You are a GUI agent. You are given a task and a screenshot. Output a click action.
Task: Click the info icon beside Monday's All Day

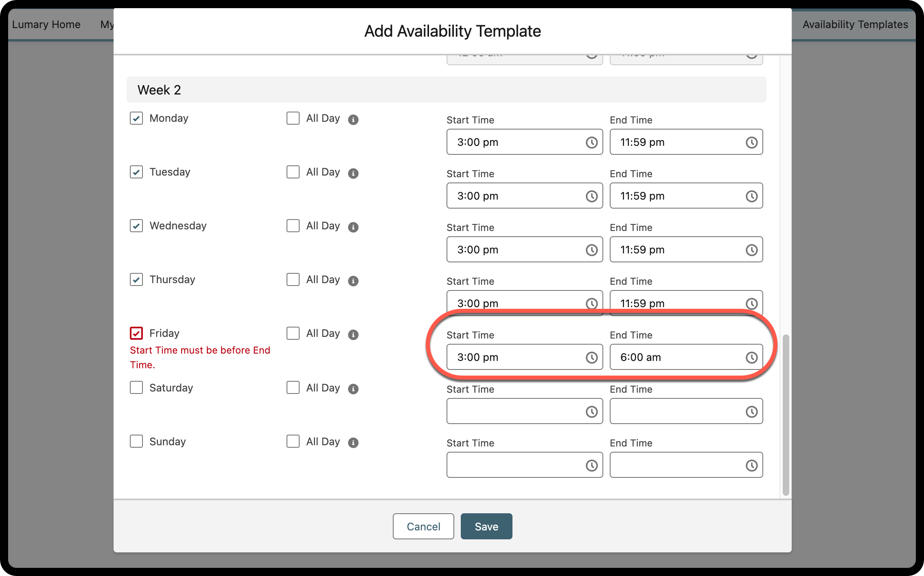pyautogui.click(x=353, y=119)
